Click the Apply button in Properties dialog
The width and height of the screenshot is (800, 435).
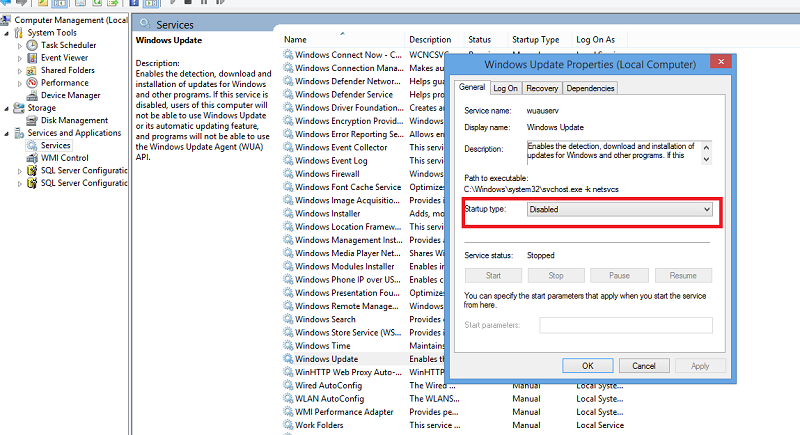click(700, 366)
